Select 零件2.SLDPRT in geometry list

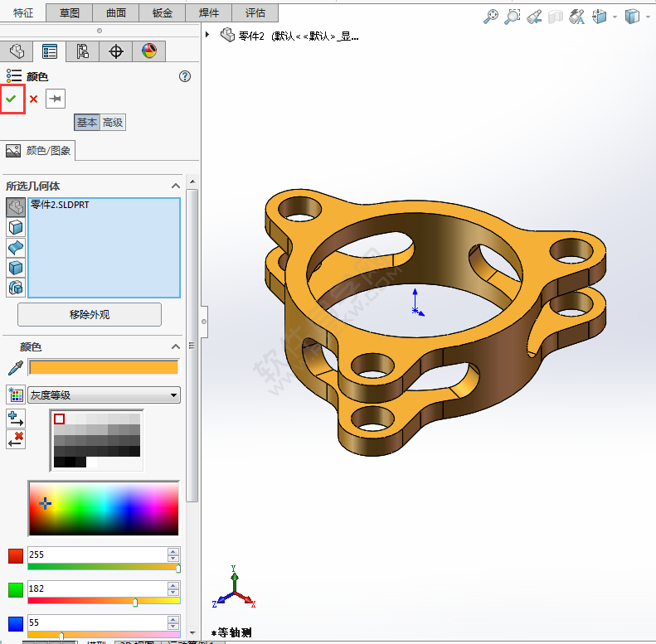pos(60,205)
